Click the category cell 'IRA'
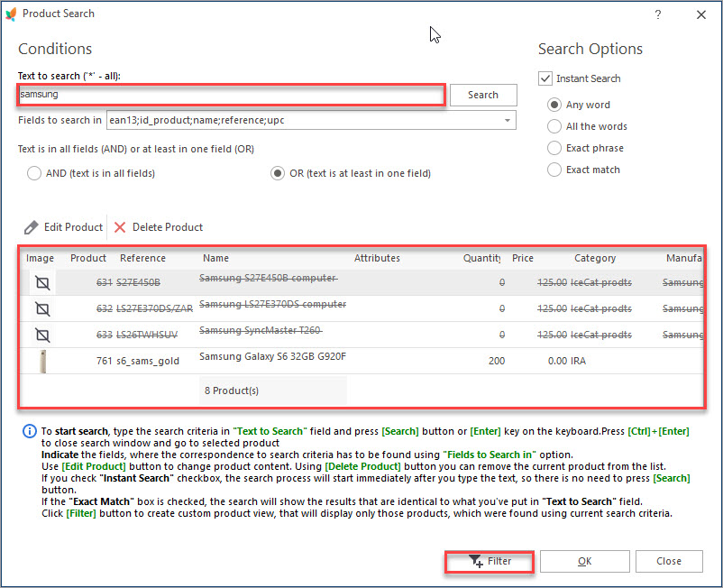The height and width of the screenshot is (588, 723). (578, 361)
